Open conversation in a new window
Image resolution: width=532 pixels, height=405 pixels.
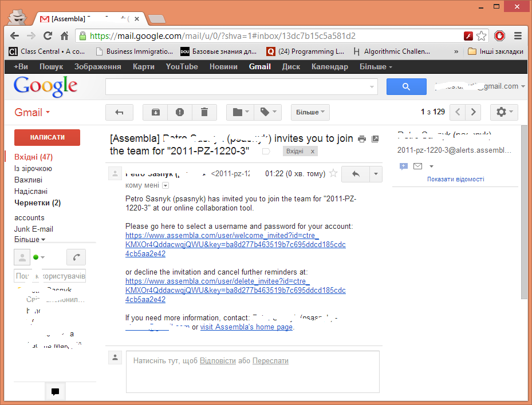pos(375,139)
